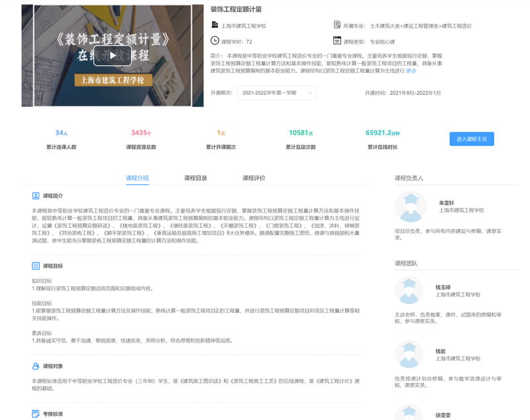This screenshot has width=530, height=420.
Task: Click the dropdown arrow of semester selector
Action: click(x=309, y=93)
